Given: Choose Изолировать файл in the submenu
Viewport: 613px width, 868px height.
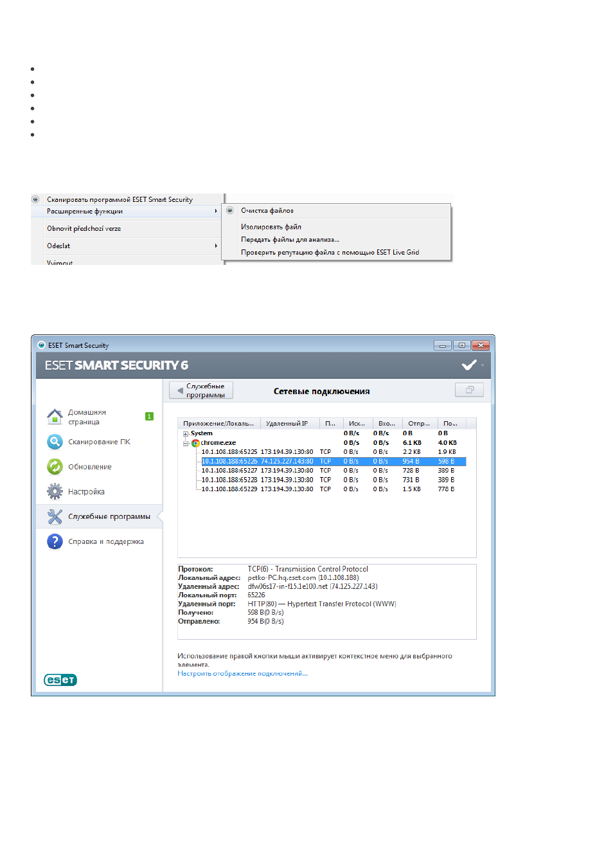Looking at the screenshot, I should (x=271, y=226).
